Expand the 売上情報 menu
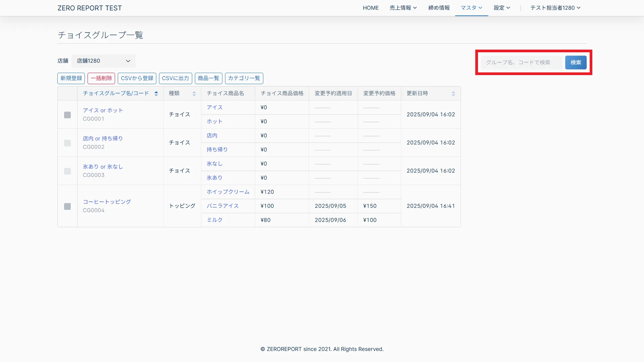Image resolution: width=644 pixels, height=362 pixels. coord(403,8)
